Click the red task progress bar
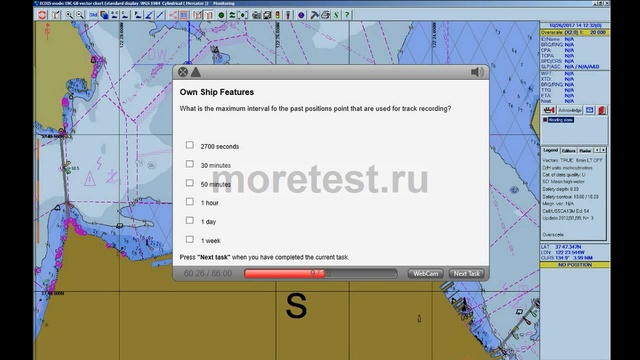This screenshot has height=360, width=640. tap(320, 273)
